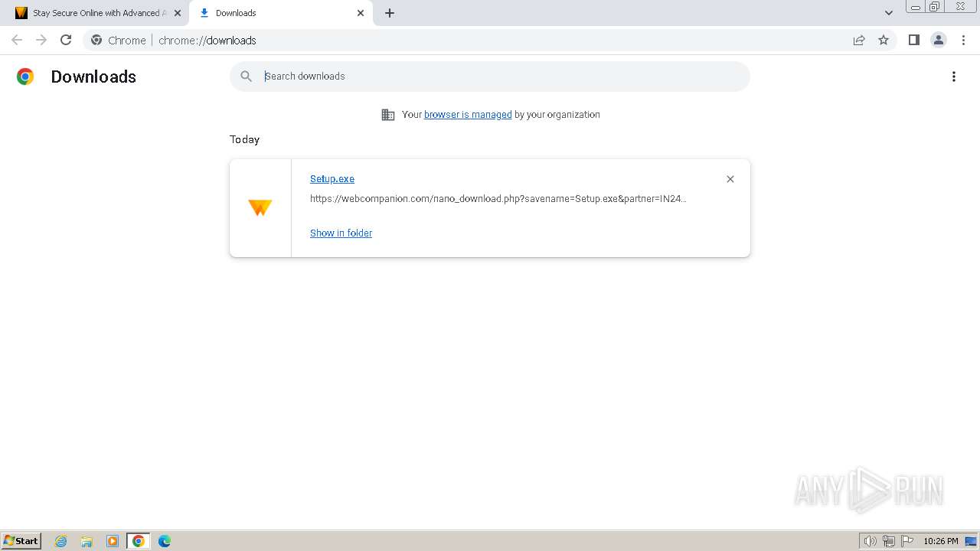Reload the downloads page
The width and height of the screenshot is (980, 551).
click(x=66, y=40)
